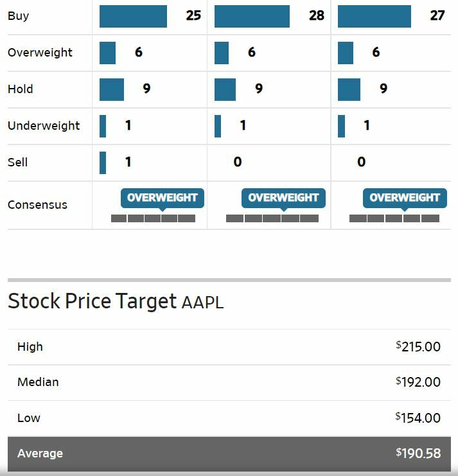Click the Buy row label
Viewport: 458px width, 476px height.
click(x=18, y=16)
